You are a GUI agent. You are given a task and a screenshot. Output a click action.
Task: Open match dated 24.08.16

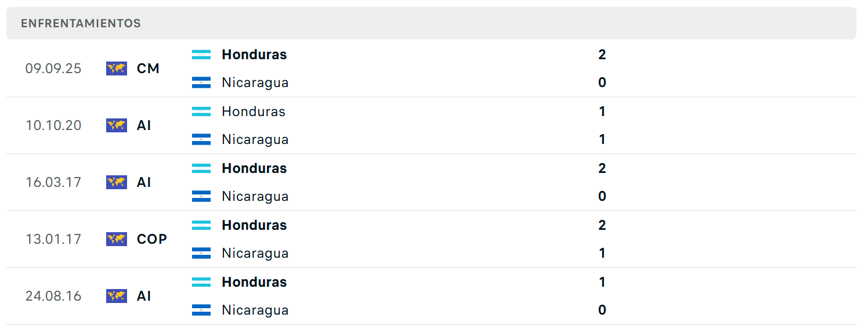[431, 296]
